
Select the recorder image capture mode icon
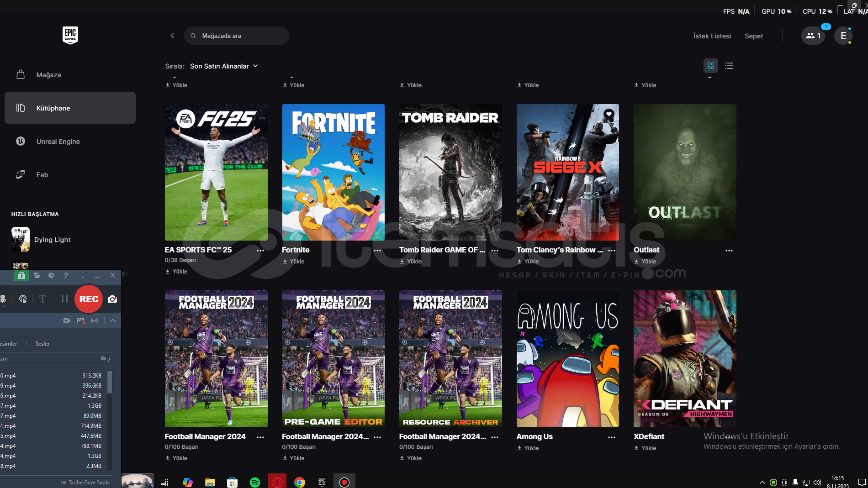81,321
